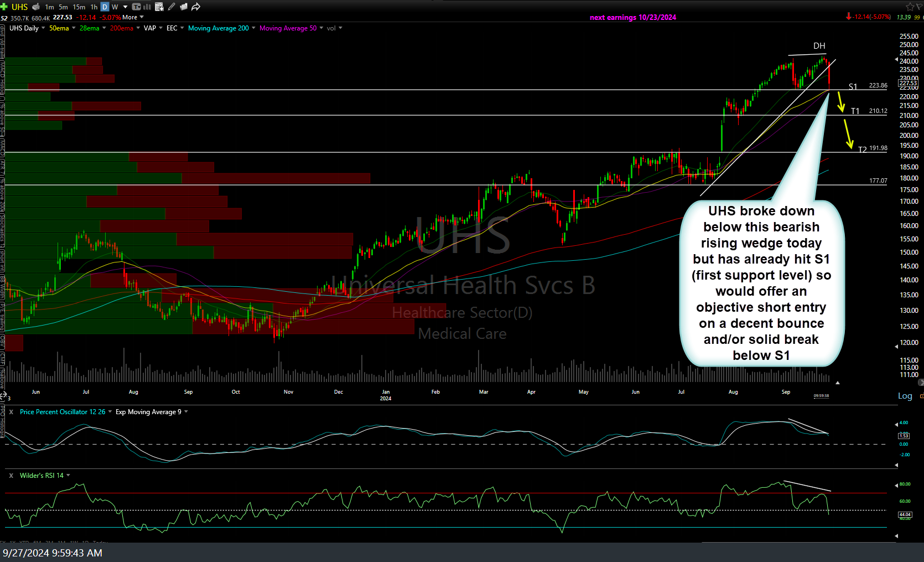The height and width of the screenshot is (562, 924).
Task: Open the bar chart style icon
Action: pyautogui.click(x=147, y=7)
